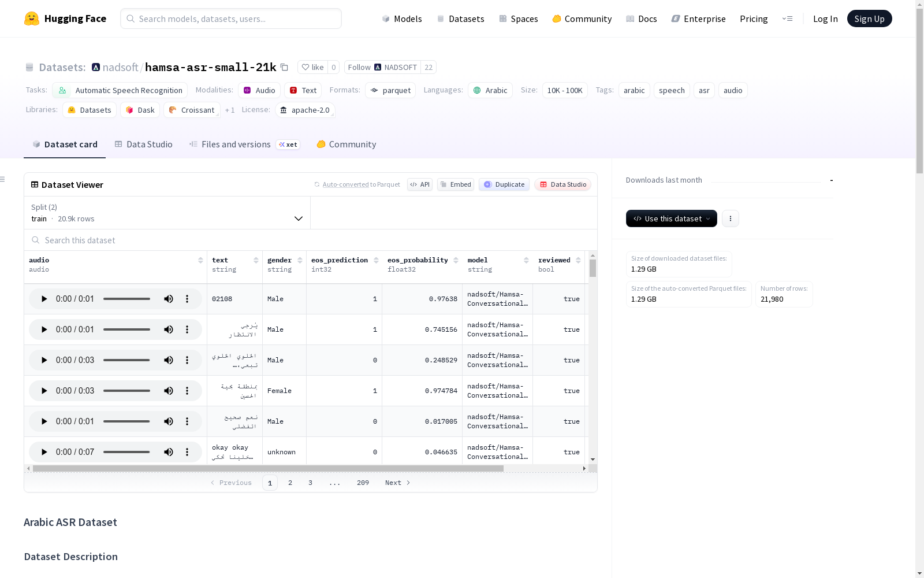Open Docs in the top navigation
924x578 pixels.
tap(642, 18)
